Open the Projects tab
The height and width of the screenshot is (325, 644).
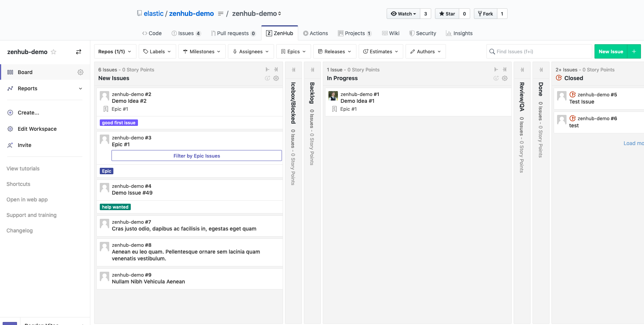(x=355, y=33)
